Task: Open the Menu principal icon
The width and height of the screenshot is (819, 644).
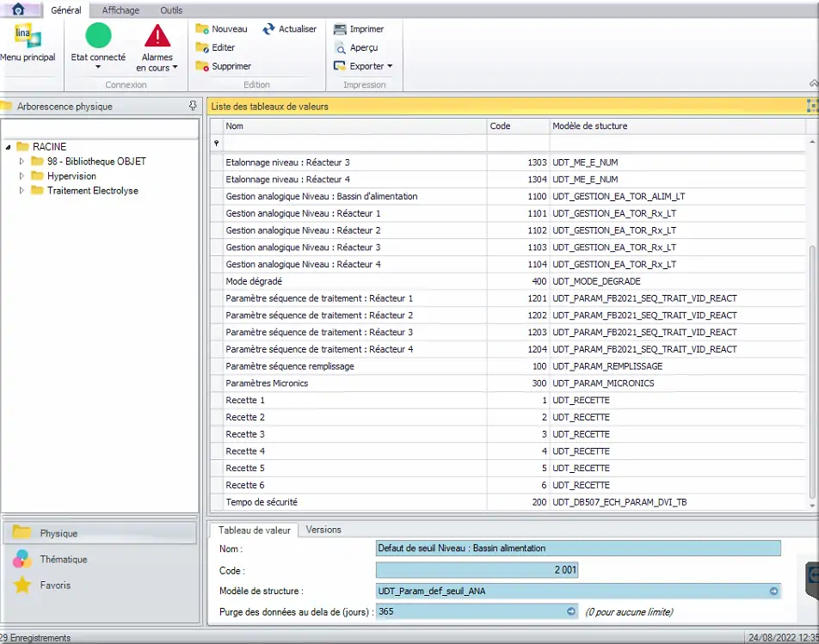Action: (28, 36)
